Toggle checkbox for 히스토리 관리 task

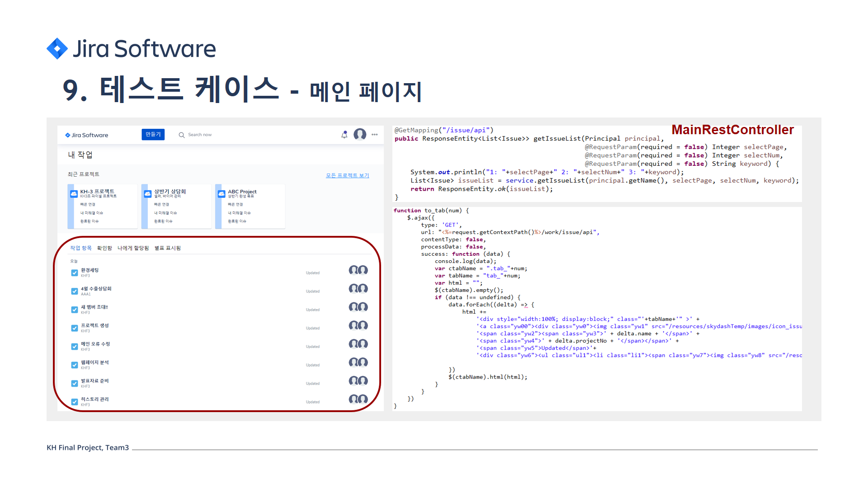tap(75, 402)
